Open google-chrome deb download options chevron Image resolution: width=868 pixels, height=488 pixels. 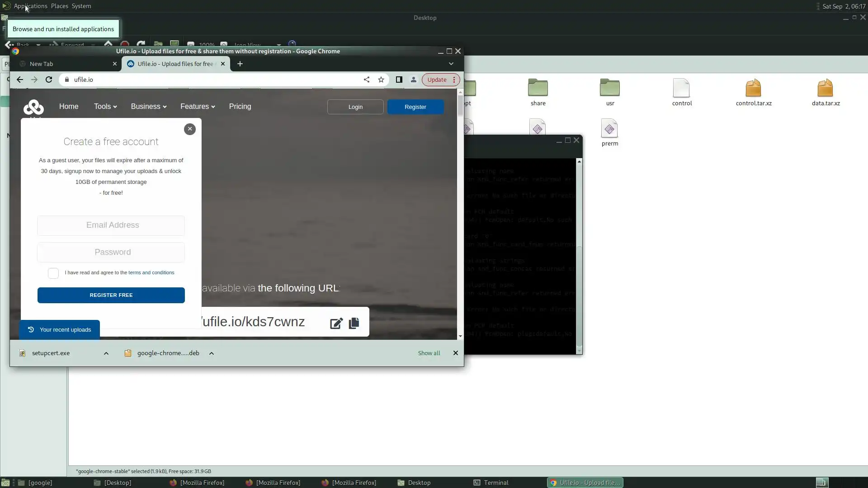212,353
